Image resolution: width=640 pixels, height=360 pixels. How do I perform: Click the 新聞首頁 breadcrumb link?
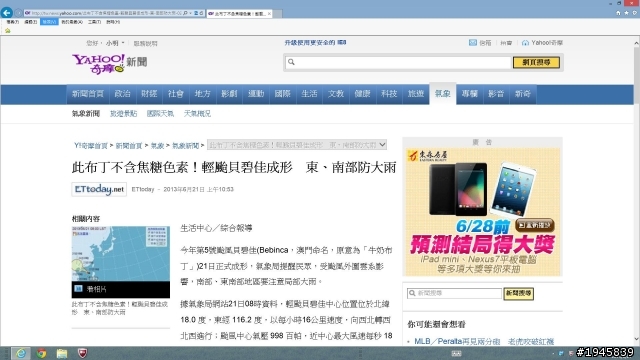129,145
